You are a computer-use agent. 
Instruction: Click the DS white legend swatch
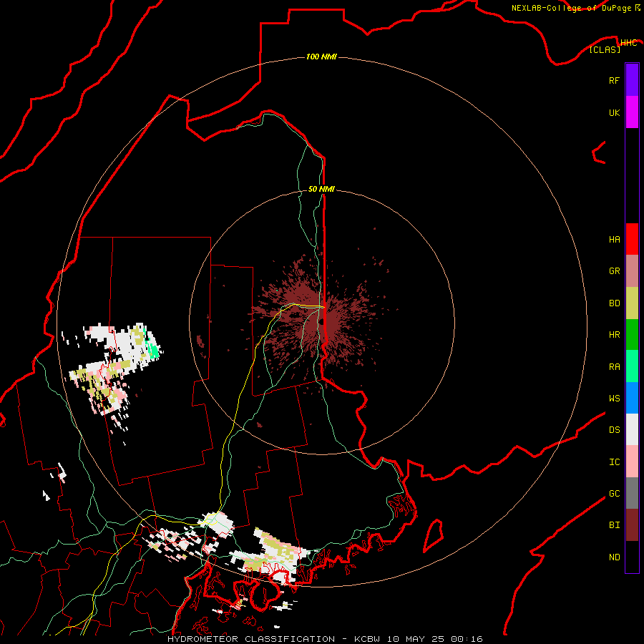click(632, 429)
